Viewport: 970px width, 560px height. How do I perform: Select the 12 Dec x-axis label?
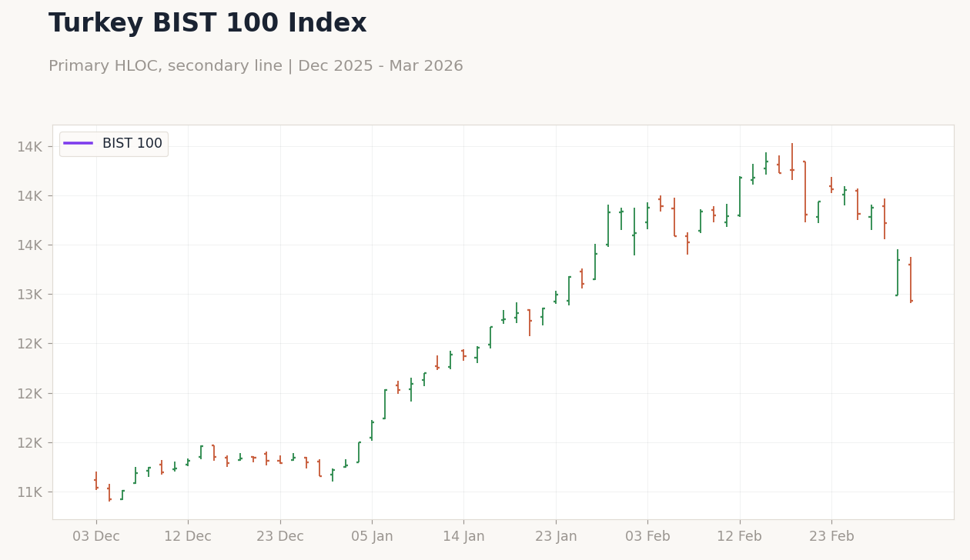point(188,537)
